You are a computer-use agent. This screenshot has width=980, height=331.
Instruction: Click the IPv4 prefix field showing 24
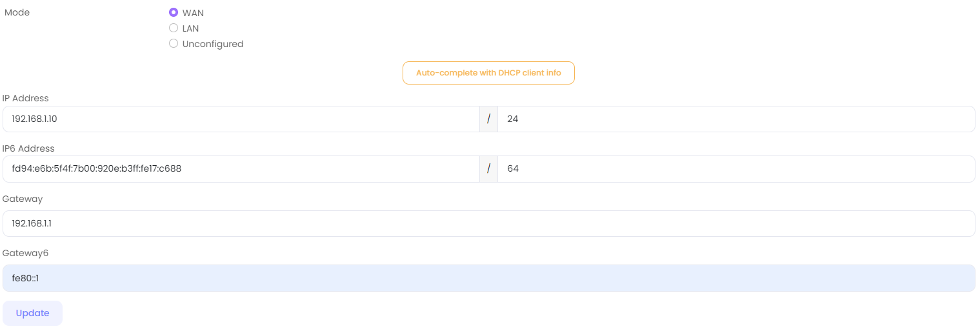[735, 119]
